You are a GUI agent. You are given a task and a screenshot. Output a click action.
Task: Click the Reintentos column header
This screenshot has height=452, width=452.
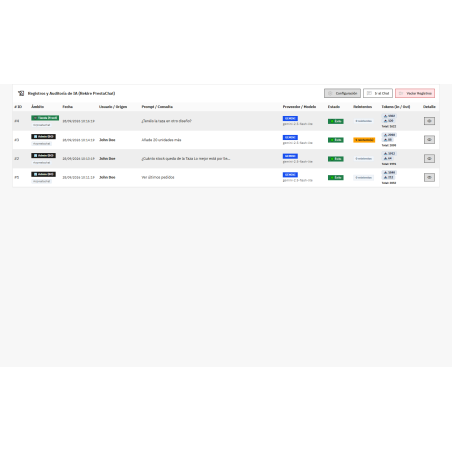click(363, 107)
